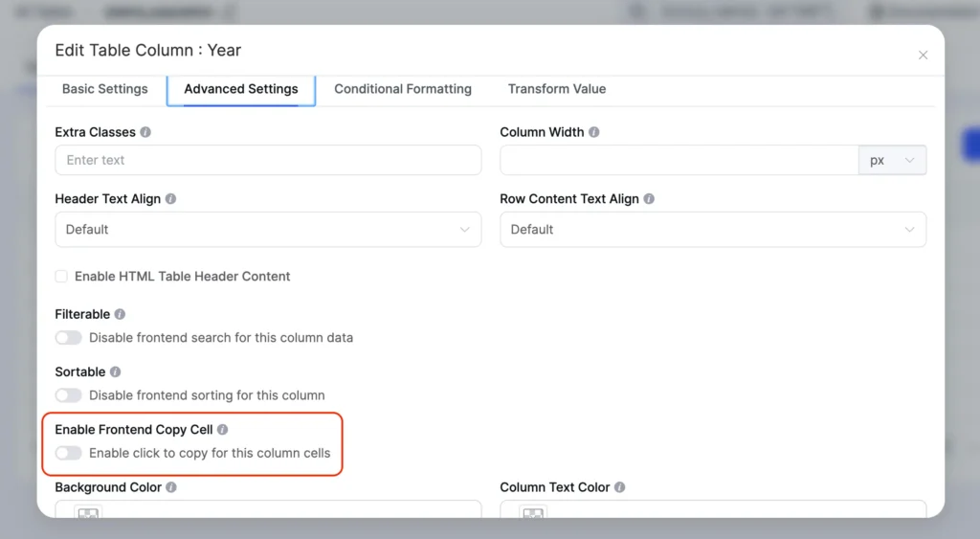Open the Row Content Text Align dropdown
The width and height of the screenshot is (980, 539).
tap(712, 230)
